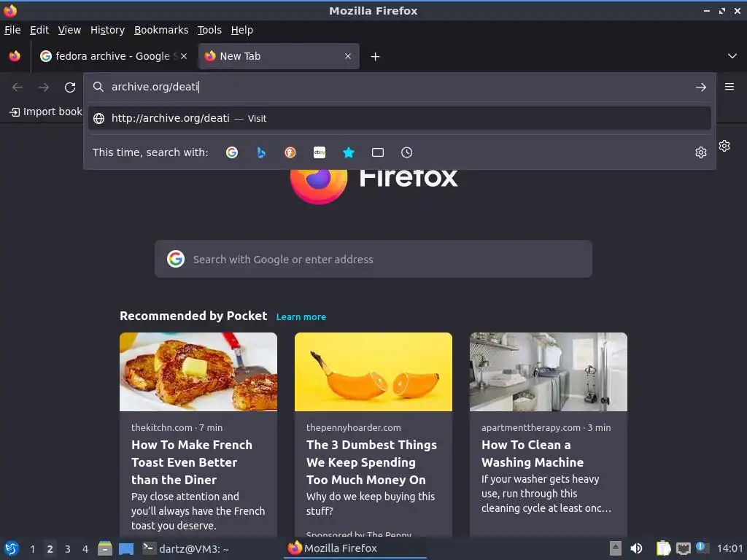Open the washing machine article thumbnail
This screenshot has height=560, width=747.
549,371
